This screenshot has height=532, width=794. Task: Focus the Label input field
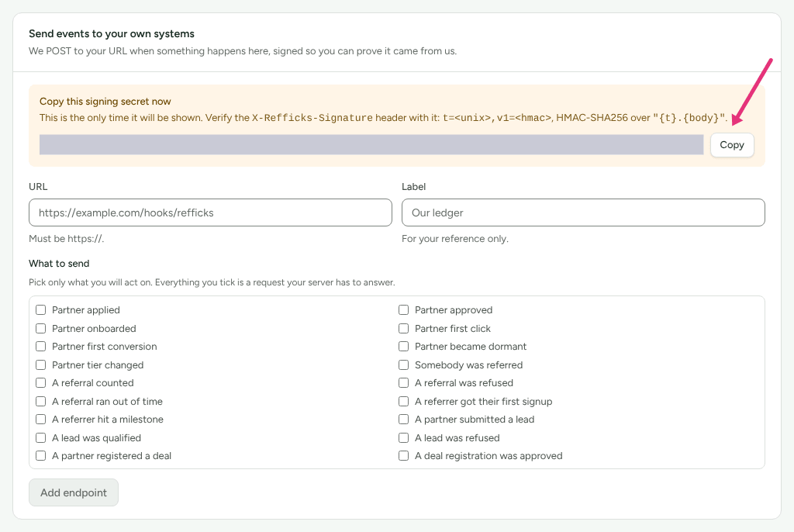pos(583,212)
